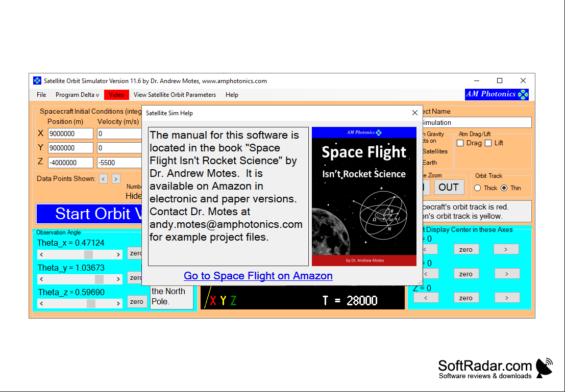This screenshot has height=392, width=565.
Task: Select the Thin orbit track option
Action: tap(504, 188)
